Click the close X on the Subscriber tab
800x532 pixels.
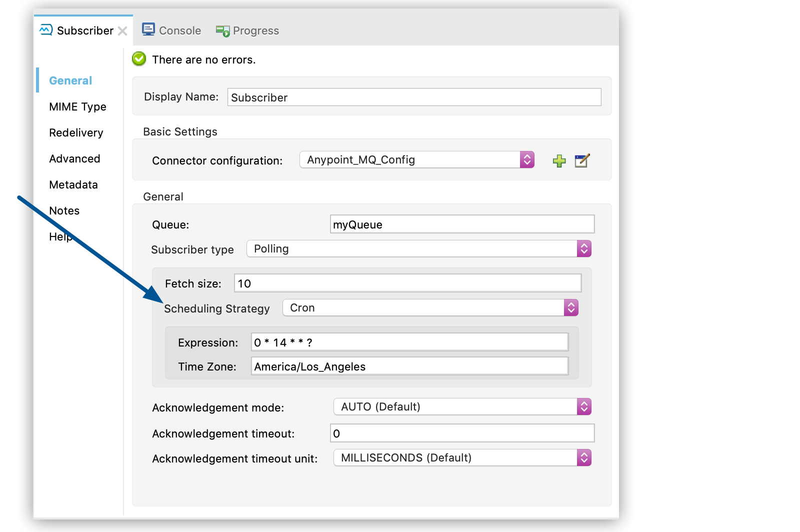click(123, 30)
